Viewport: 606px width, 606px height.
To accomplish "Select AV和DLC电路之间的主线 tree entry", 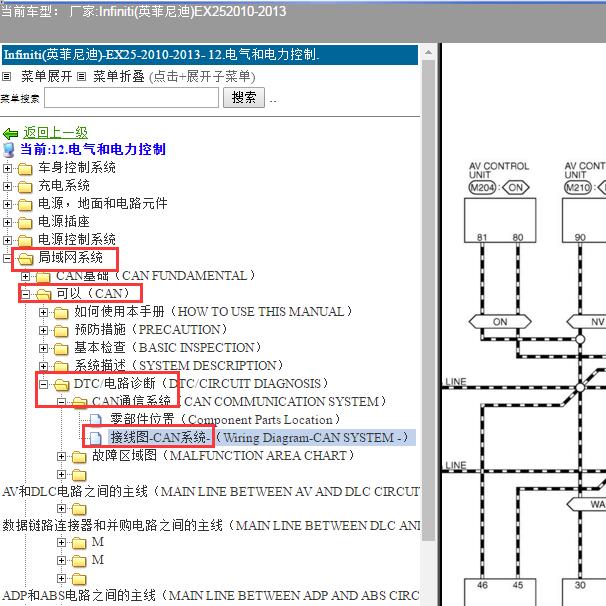I will coord(211,492).
